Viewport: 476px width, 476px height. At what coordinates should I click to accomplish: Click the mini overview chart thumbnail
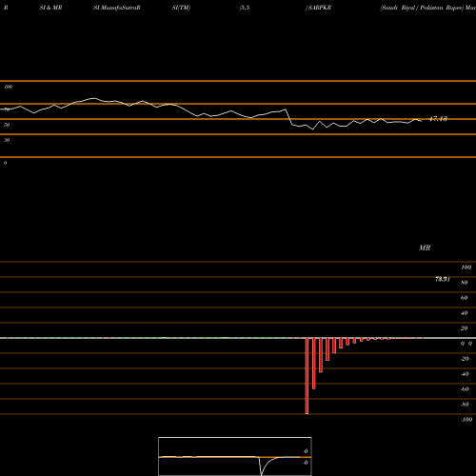coord(235,456)
